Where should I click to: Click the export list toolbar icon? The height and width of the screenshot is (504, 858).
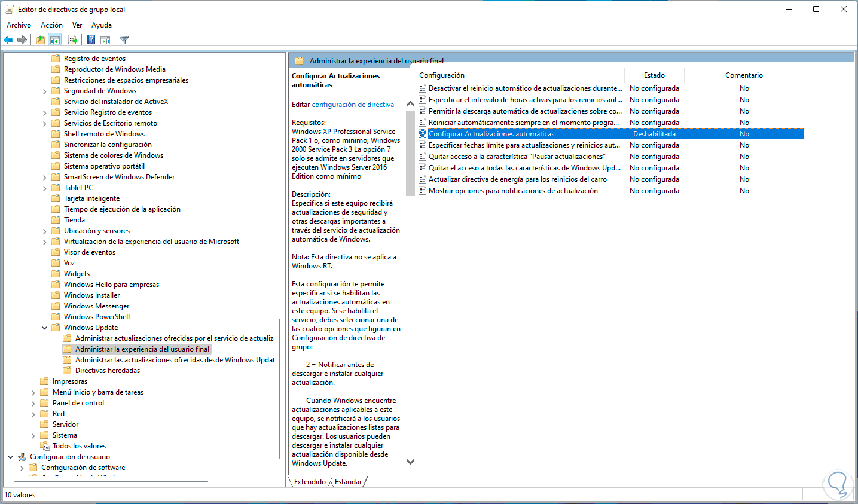click(73, 40)
